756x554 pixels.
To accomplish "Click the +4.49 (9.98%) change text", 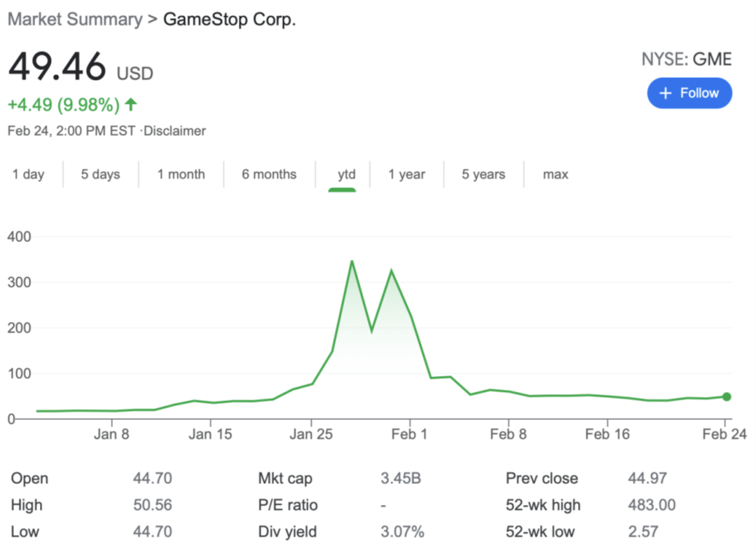I will pyautogui.click(x=64, y=104).
